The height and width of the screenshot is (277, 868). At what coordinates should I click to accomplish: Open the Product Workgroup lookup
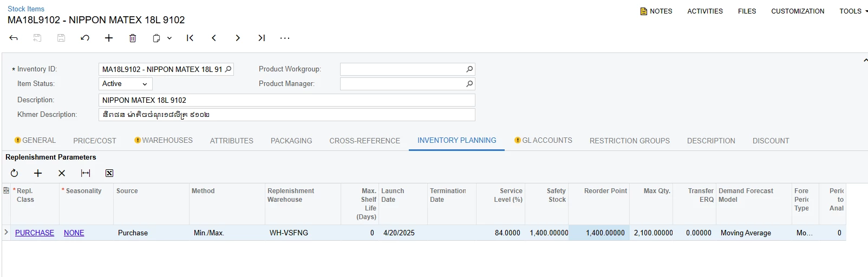(469, 69)
